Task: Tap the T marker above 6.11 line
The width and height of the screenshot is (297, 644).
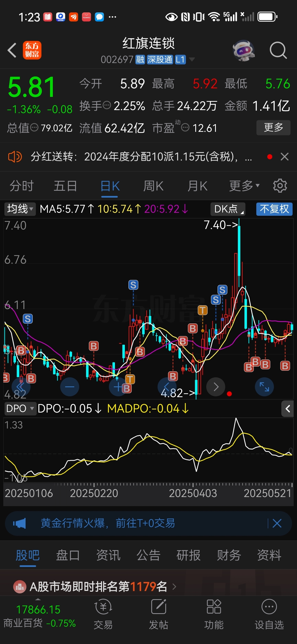Action: 203,310
